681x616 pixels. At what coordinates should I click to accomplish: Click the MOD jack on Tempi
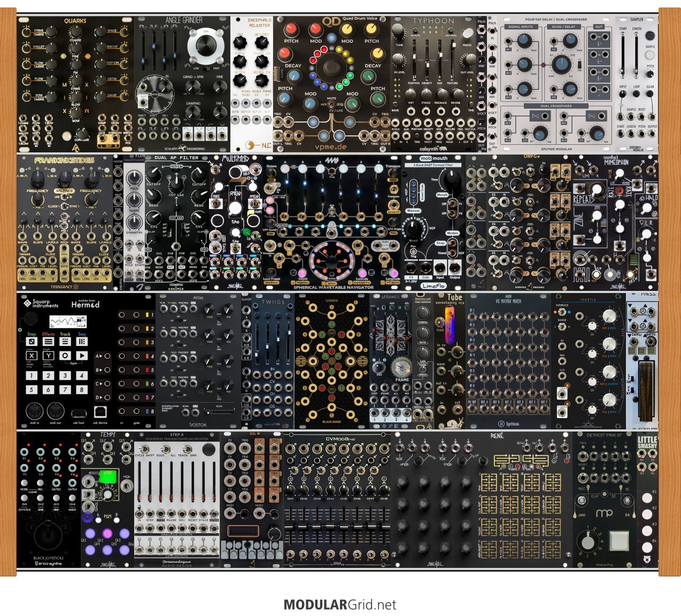pos(126,486)
